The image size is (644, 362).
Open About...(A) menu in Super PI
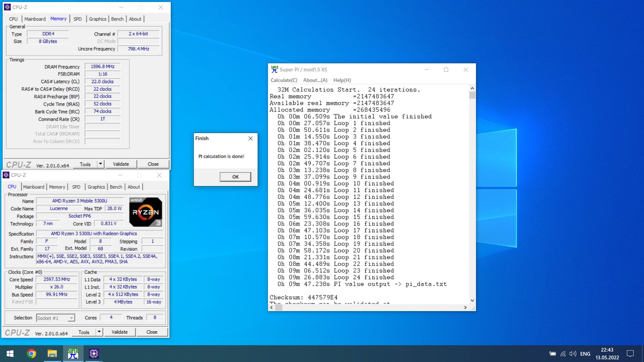(x=315, y=80)
